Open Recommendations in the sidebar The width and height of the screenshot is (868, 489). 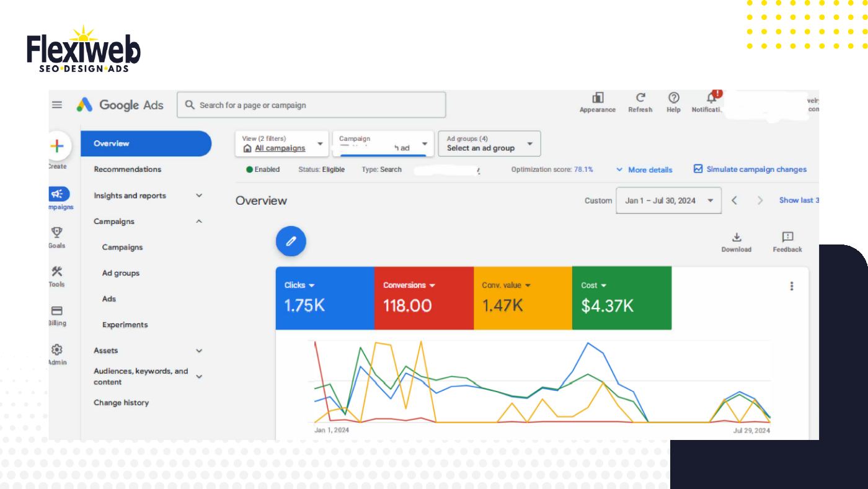[x=127, y=169]
